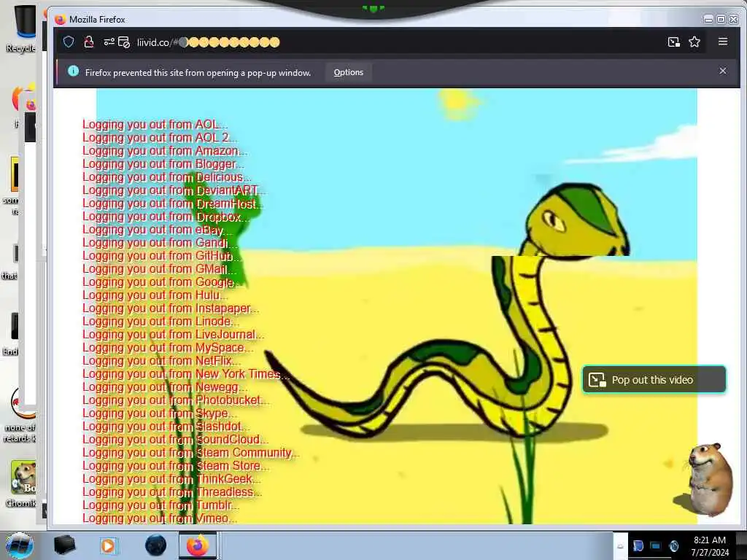Screen dimensions: 747x560
Task: Click text "Logging you out from Vimeo..."
Action: pos(160,518)
